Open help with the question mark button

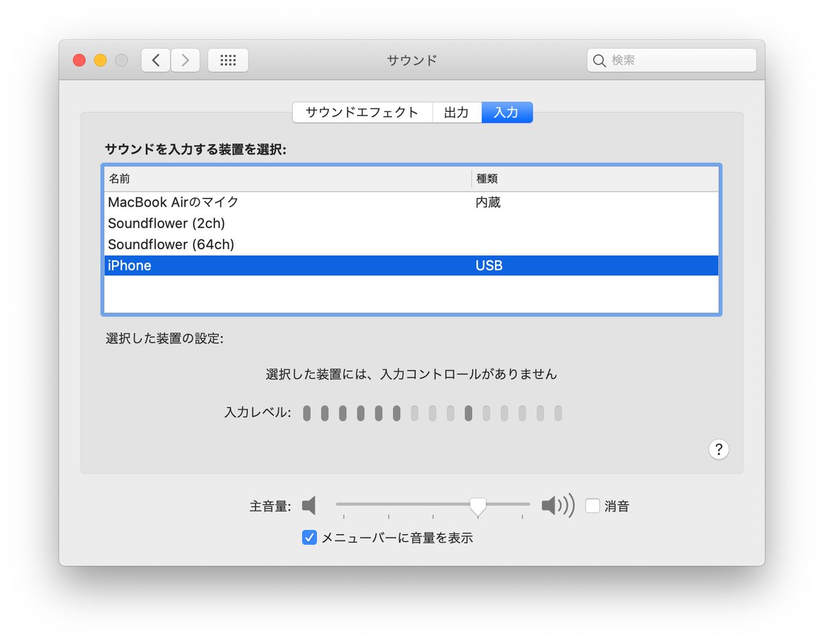pos(718,450)
